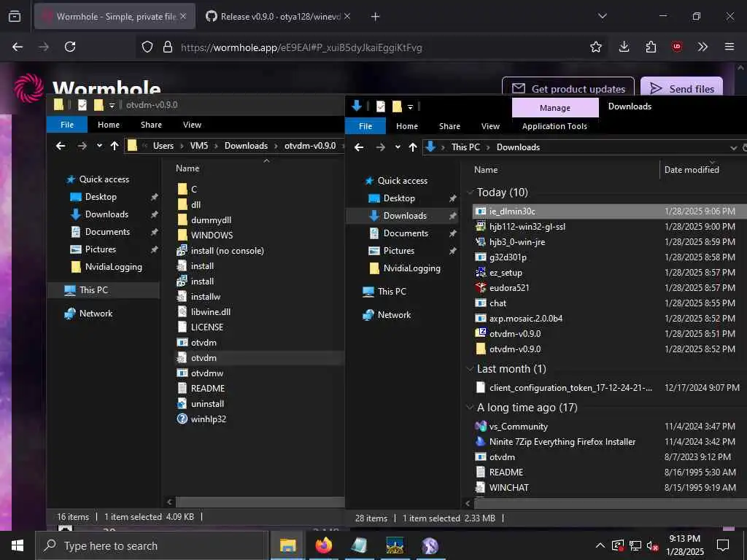Select the libwine.dll file
The height and width of the screenshot is (560, 747).
[x=211, y=312]
